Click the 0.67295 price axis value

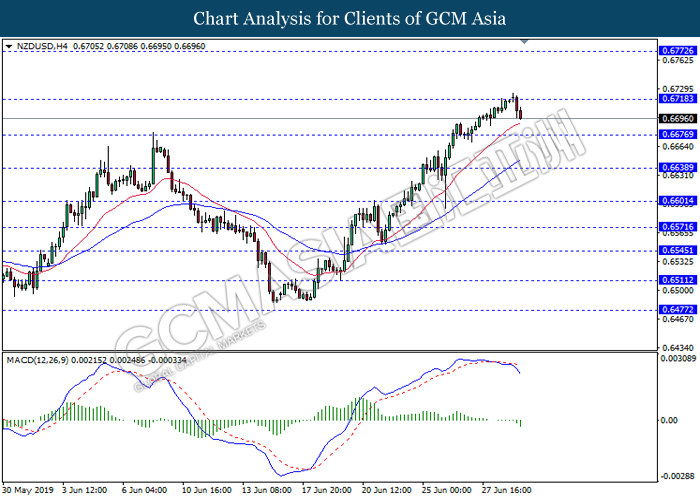tap(678, 89)
